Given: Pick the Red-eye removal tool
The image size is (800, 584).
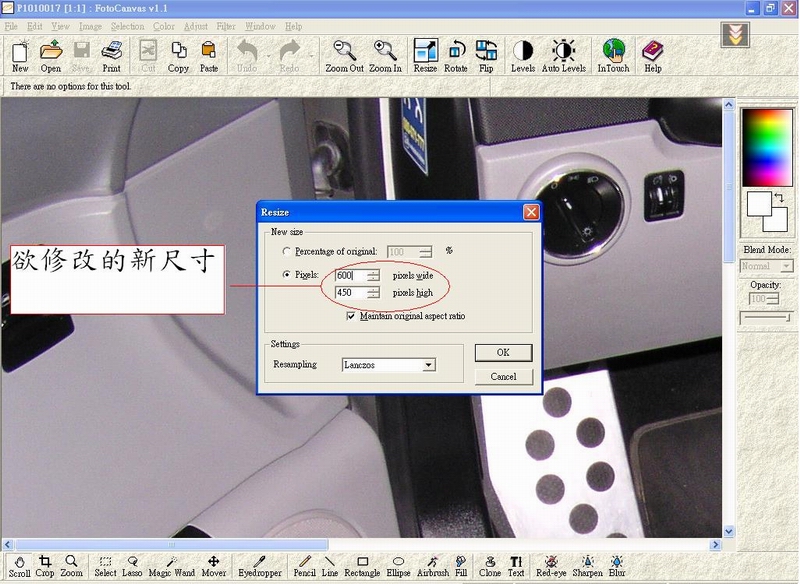Looking at the screenshot, I should tap(550, 566).
